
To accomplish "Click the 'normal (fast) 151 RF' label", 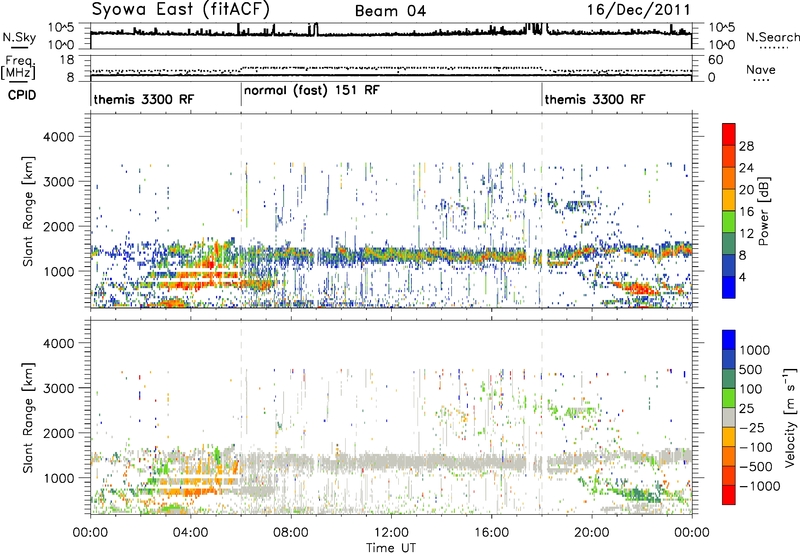I will [312, 90].
